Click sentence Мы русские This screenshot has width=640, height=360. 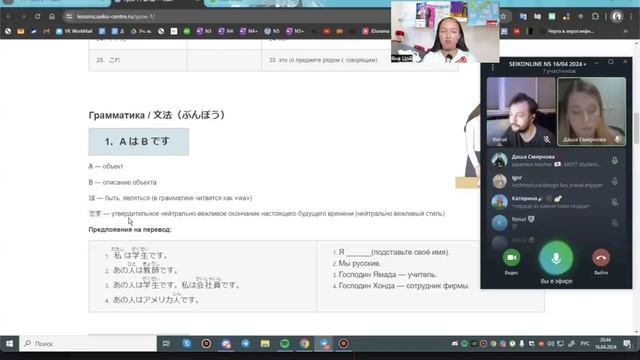tap(360, 264)
